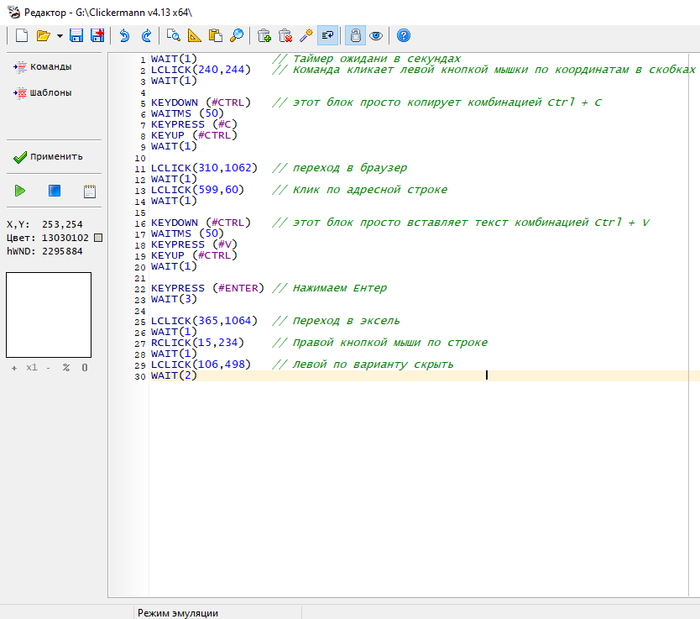Toggle the eye visibility button
This screenshot has height=619, width=700.
click(376, 36)
